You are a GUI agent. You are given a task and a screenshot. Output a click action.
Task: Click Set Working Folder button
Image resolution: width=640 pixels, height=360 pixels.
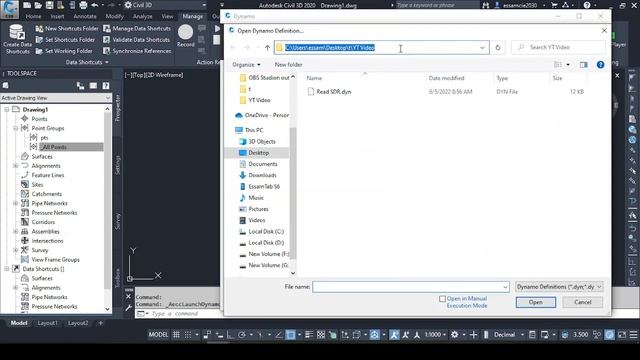(64, 51)
